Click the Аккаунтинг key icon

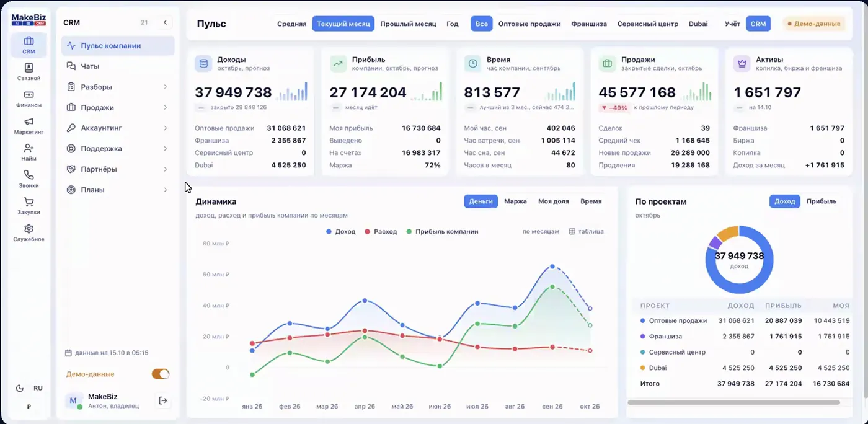point(71,128)
